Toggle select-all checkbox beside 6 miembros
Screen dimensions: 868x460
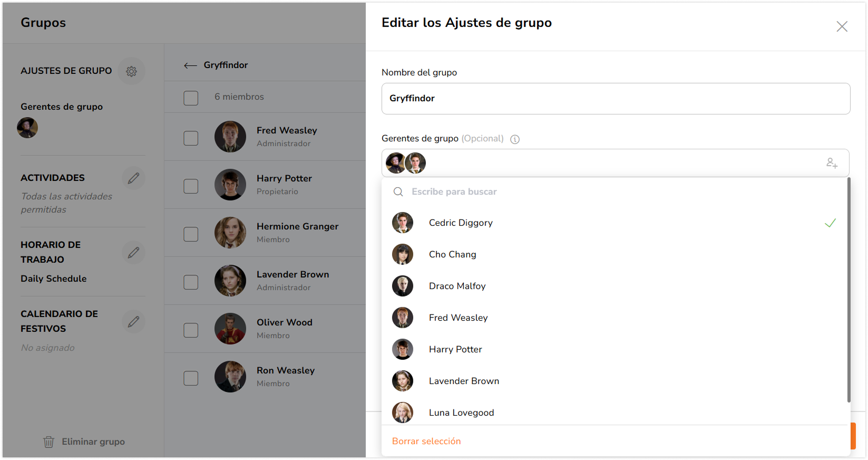(x=191, y=98)
